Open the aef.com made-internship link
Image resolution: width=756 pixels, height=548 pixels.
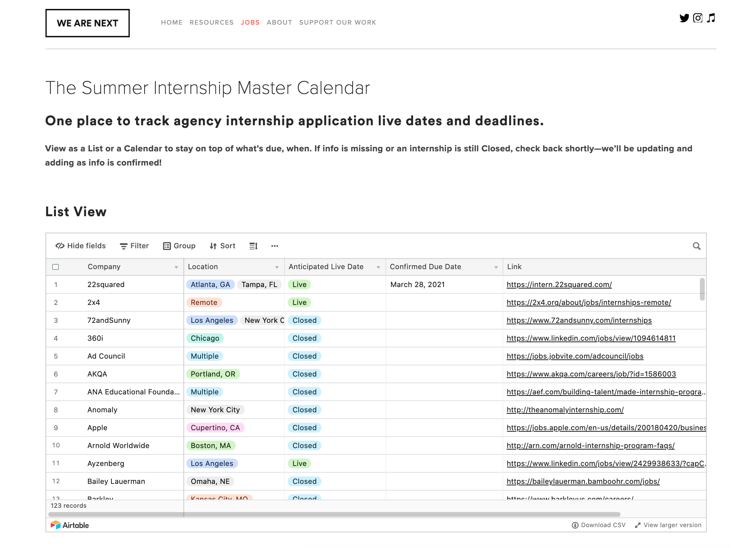[606, 392]
